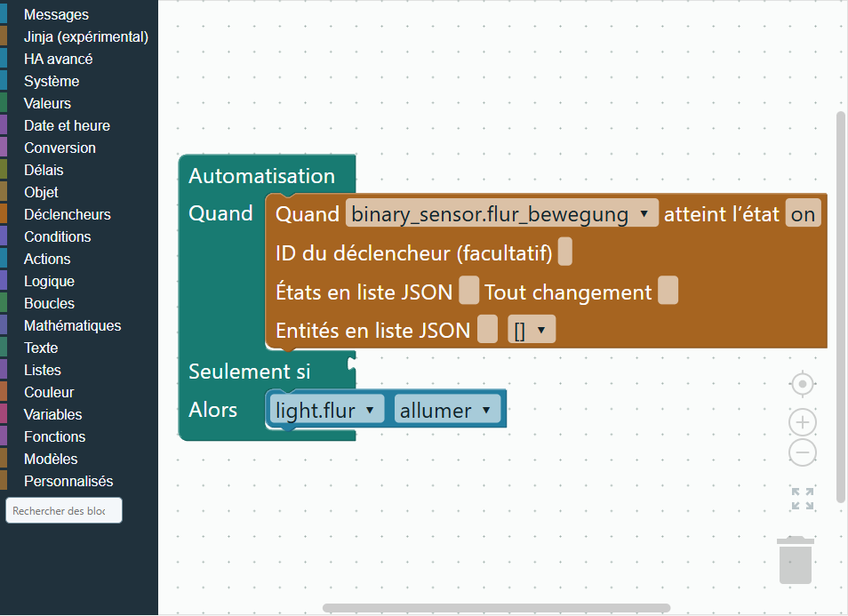Open the Listes category
Screen dimensions: 848x616
[79, 370]
